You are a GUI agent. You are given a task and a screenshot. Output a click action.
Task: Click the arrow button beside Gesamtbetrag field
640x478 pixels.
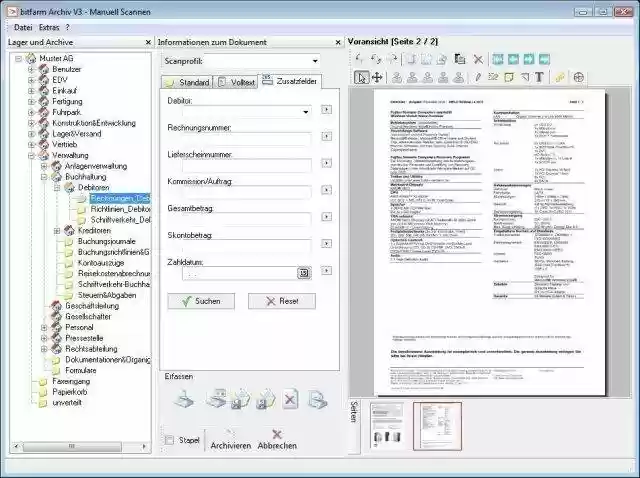click(x=326, y=216)
